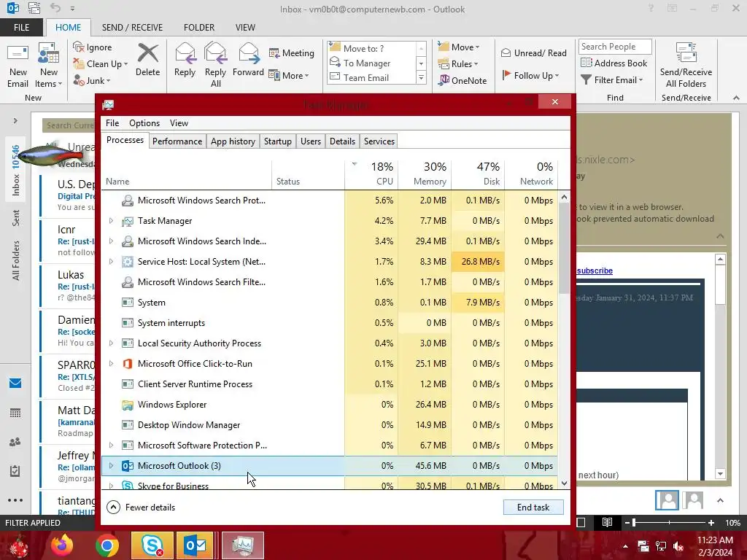
Task: Sort processes by Memory column
Action: [425, 174]
